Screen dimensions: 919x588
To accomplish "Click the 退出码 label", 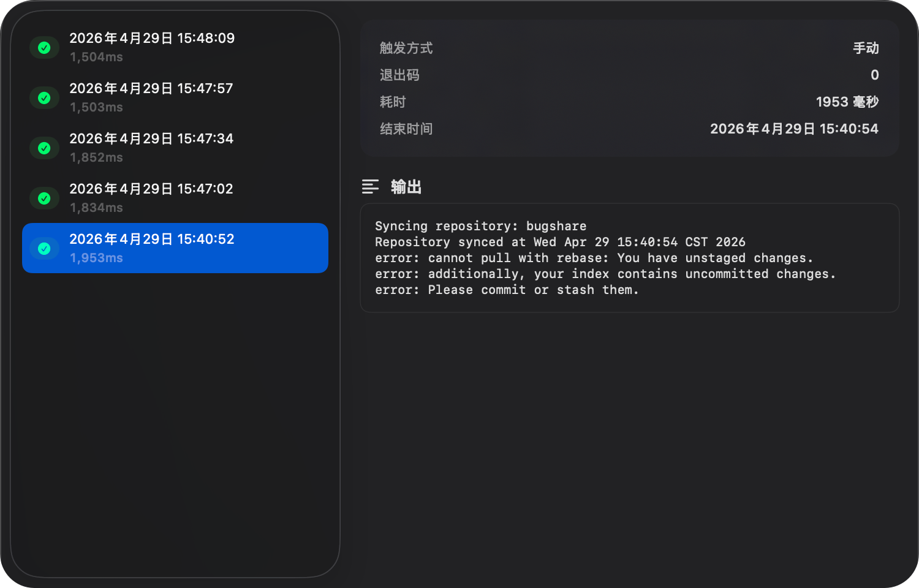I will click(x=399, y=75).
